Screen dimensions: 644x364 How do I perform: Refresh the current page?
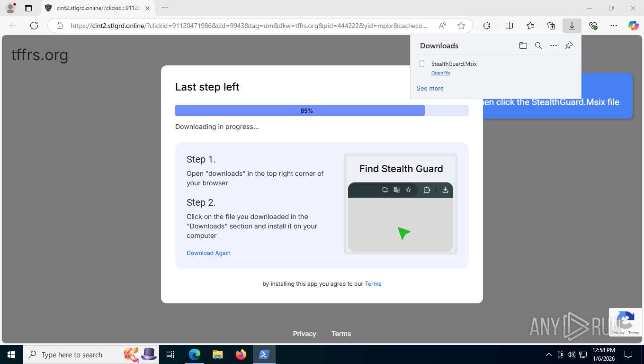point(34,26)
